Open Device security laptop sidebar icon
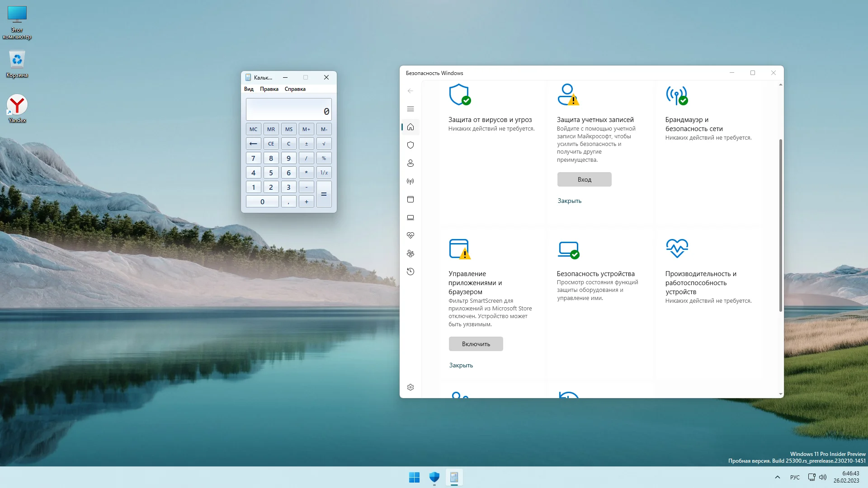 pyautogui.click(x=410, y=217)
